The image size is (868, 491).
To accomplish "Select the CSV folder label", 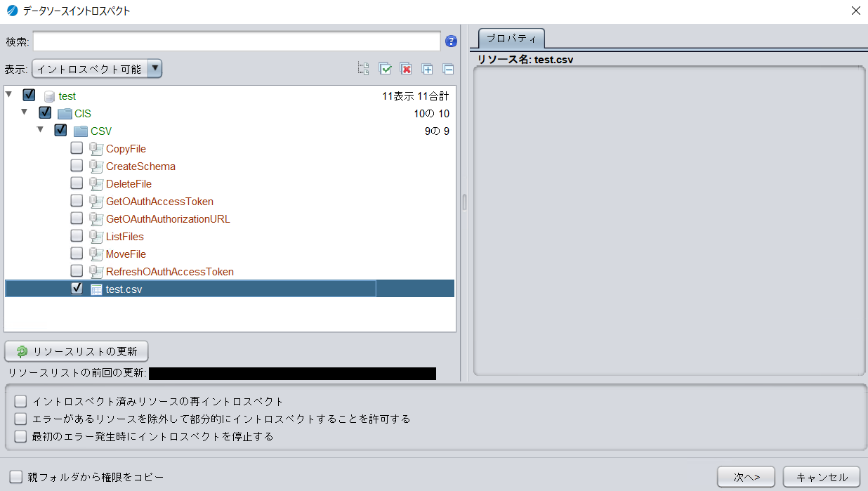I will pyautogui.click(x=101, y=131).
